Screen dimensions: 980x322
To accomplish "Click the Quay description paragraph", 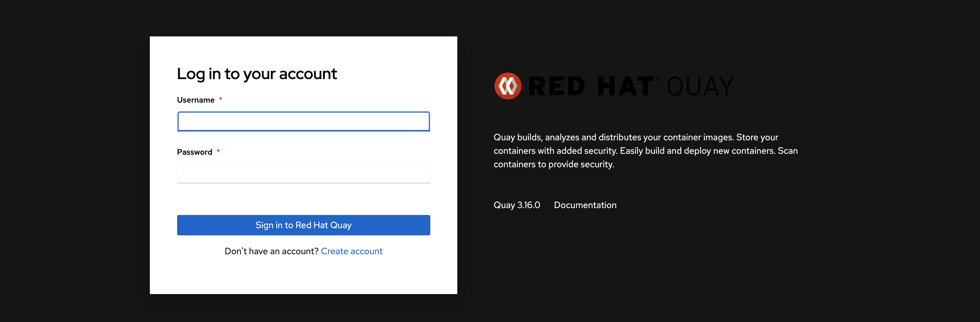I will coord(645,151).
